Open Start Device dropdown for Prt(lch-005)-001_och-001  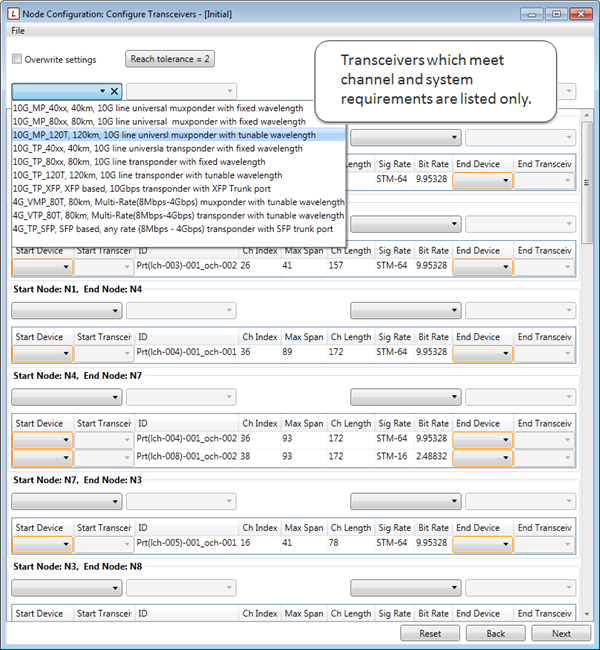pos(43,544)
